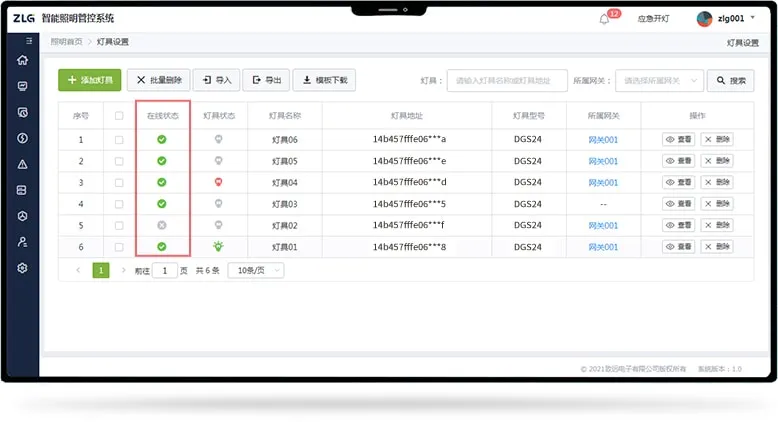Click the red lamp status icon for 灯具04

click(x=218, y=182)
